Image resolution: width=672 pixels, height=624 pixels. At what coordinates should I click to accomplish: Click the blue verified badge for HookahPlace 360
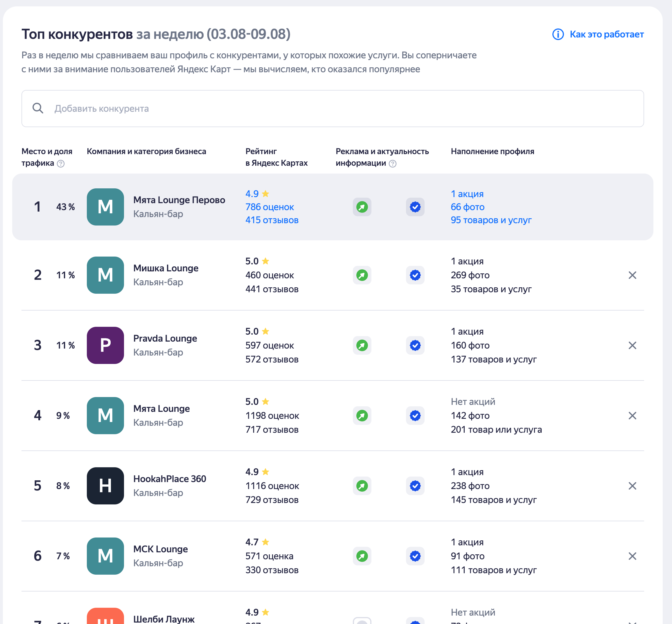click(x=415, y=486)
